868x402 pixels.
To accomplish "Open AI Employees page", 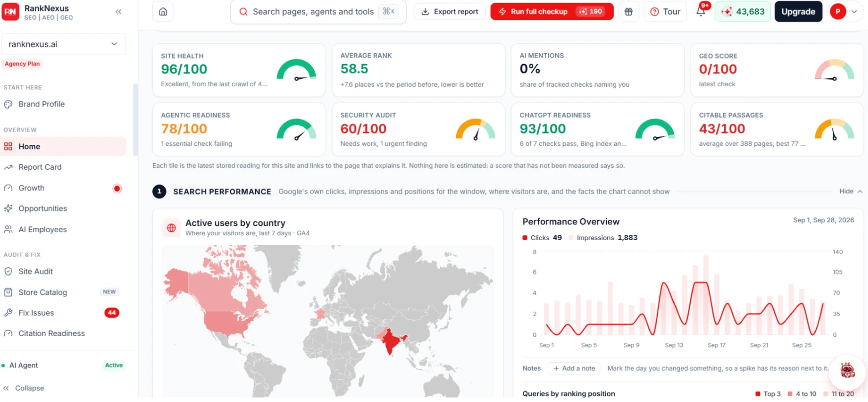I will point(63,229).
